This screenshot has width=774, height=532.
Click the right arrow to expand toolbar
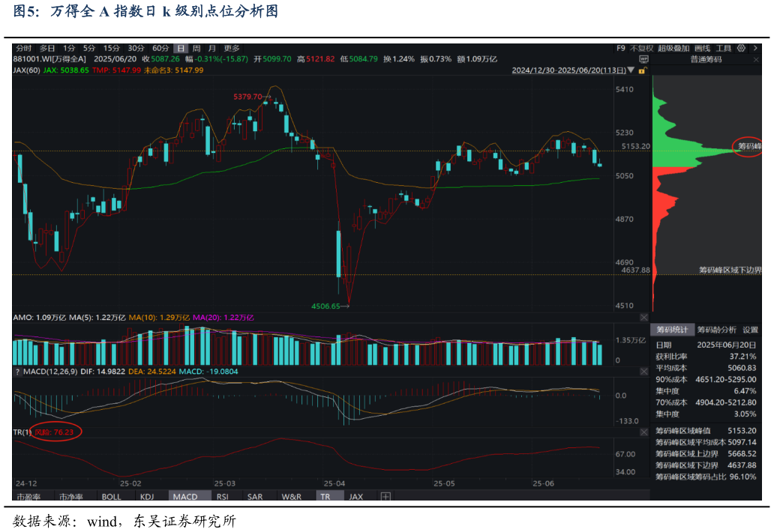click(756, 48)
